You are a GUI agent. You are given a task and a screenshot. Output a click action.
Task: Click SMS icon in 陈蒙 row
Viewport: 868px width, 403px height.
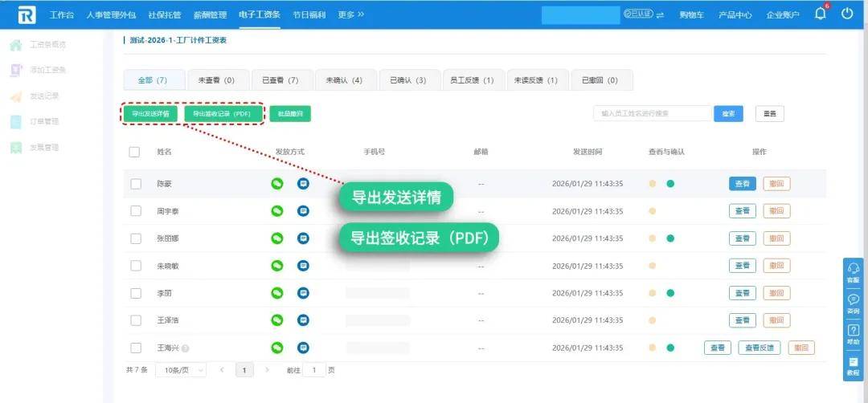coord(303,184)
